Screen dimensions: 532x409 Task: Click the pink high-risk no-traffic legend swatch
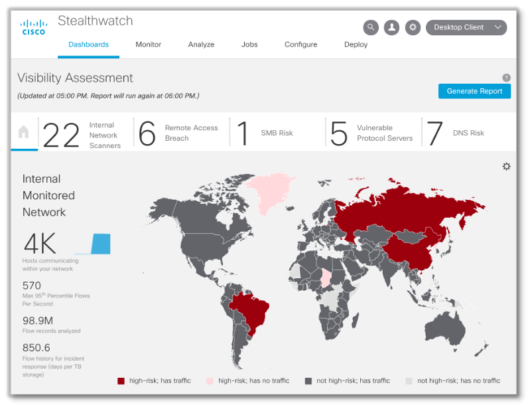coord(210,381)
